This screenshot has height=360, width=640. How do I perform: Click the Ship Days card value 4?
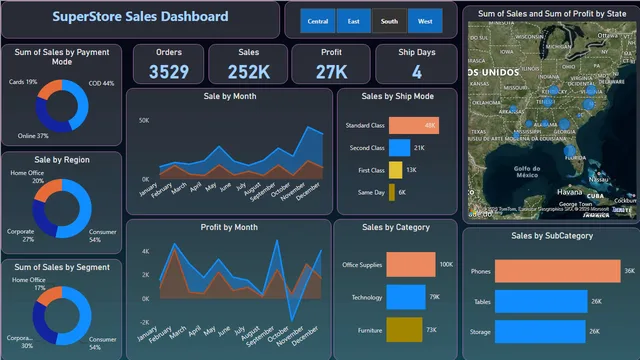tap(416, 72)
